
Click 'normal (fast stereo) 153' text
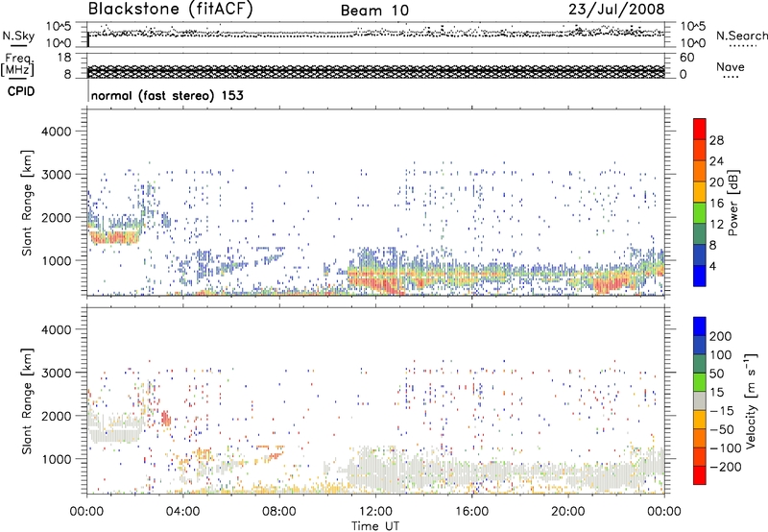coord(167,95)
